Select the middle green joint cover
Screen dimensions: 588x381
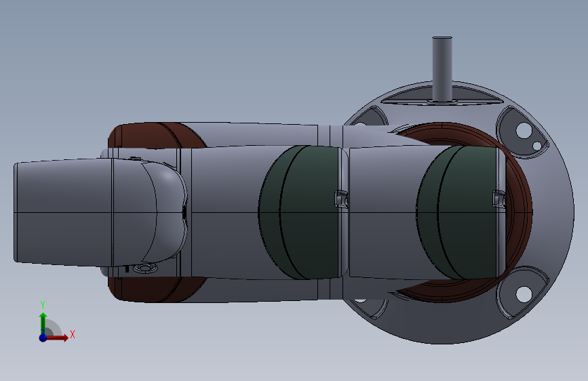[x=300, y=212]
